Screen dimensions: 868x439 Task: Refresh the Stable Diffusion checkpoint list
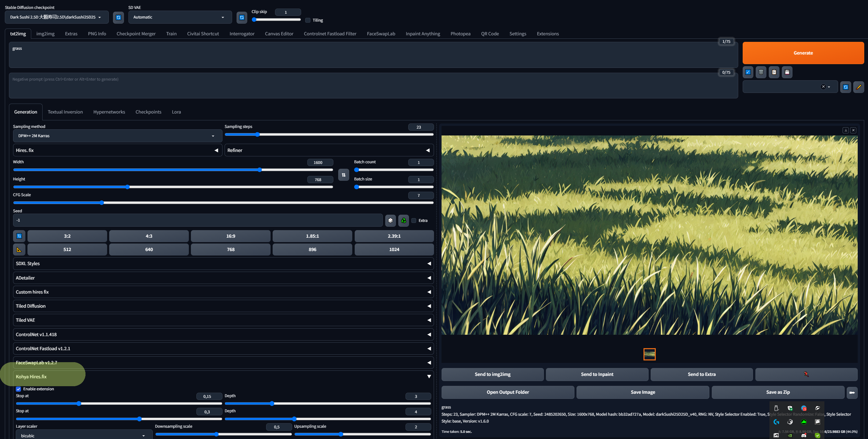(118, 17)
